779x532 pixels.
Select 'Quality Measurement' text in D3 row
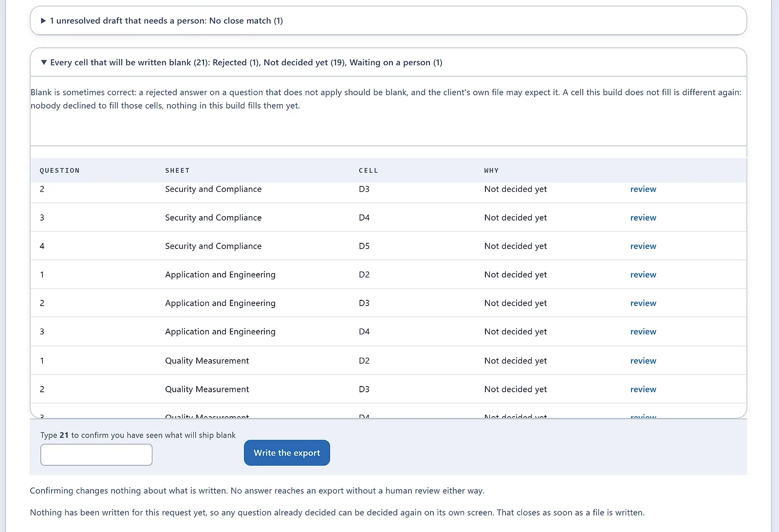[x=207, y=389]
